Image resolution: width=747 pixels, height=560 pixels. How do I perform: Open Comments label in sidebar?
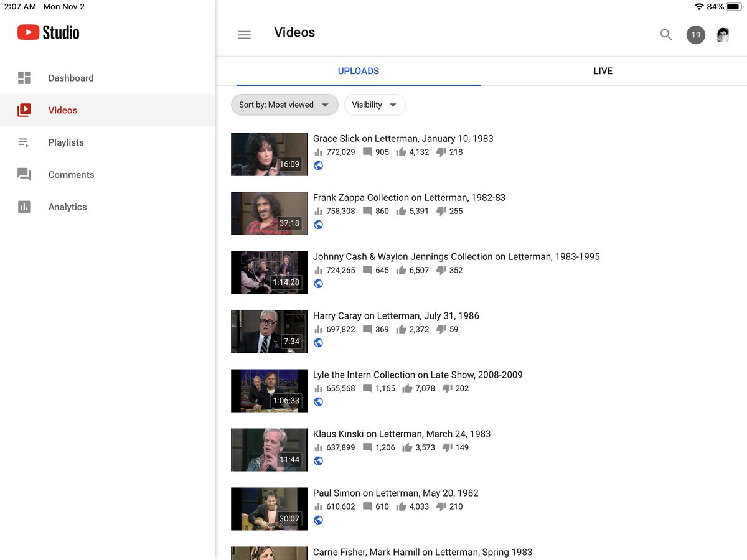point(72,175)
